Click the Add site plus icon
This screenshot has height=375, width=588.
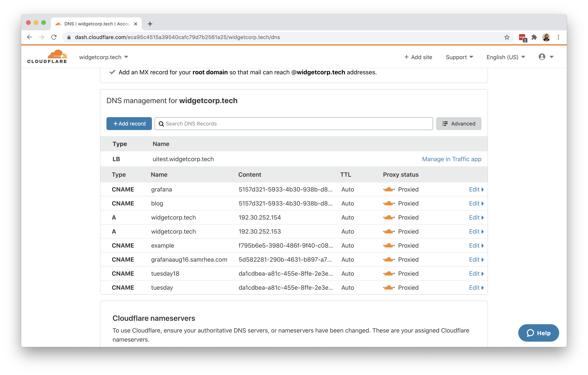[406, 57]
